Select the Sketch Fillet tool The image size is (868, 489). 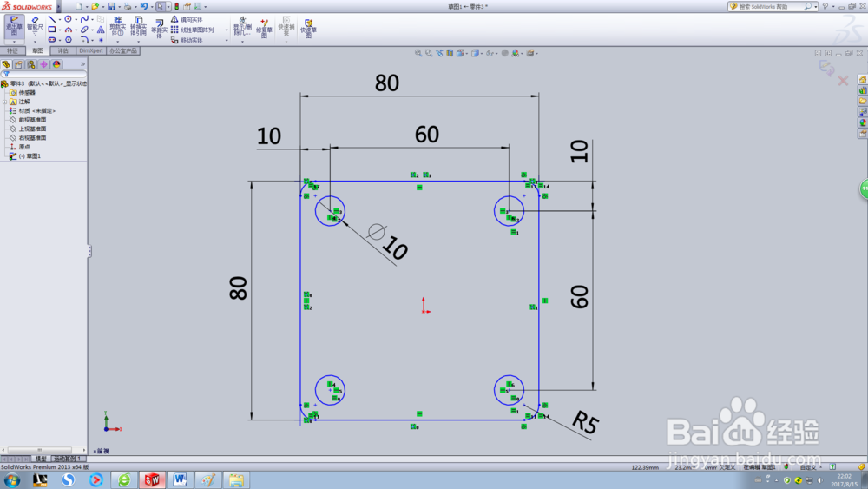(85, 39)
